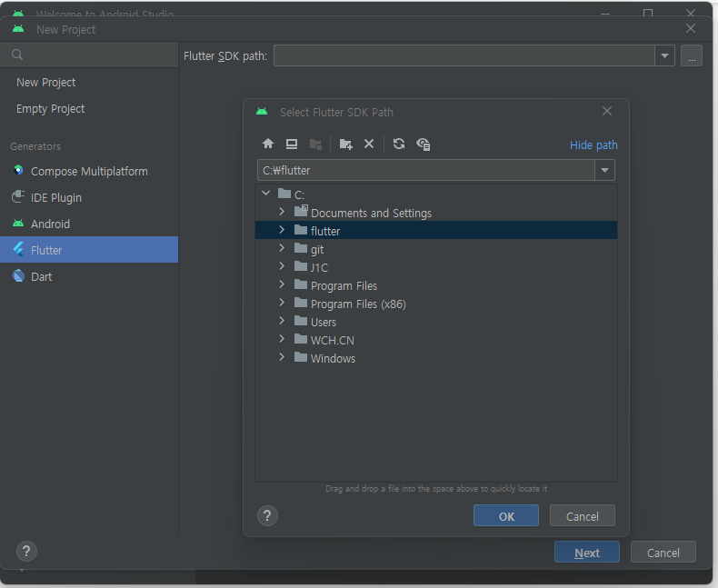The width and height of the screenshot is (718, 588).
Task: Expand the Windows folder
Action: pos(282,357)
